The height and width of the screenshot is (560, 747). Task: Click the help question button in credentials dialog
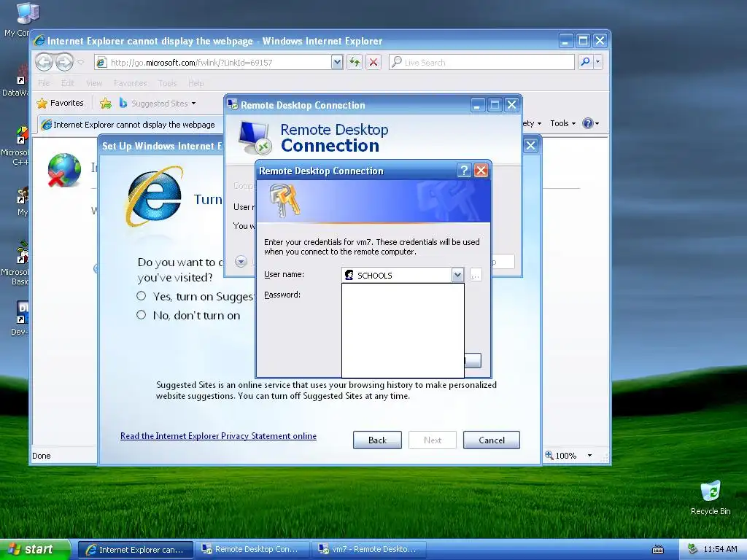point(464,171)
